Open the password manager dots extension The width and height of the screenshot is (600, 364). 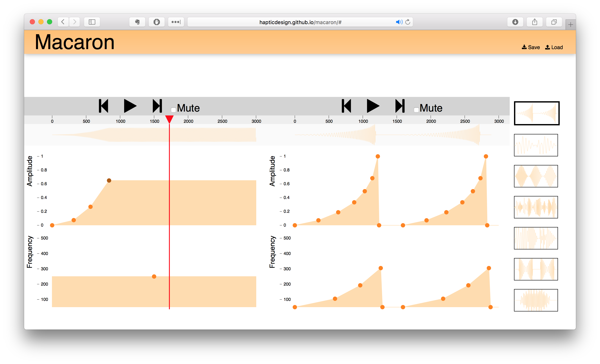click(176, 22)
